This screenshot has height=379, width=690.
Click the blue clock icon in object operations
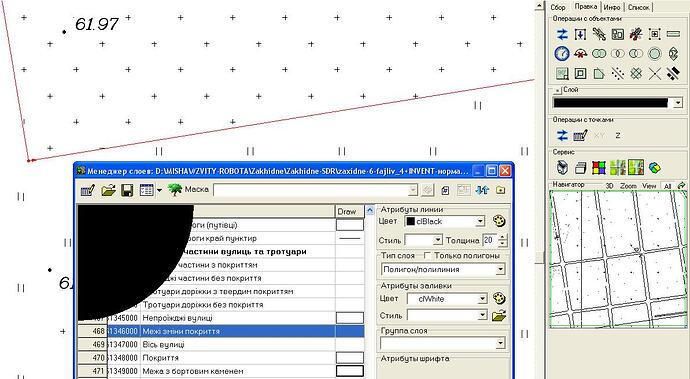562,54
